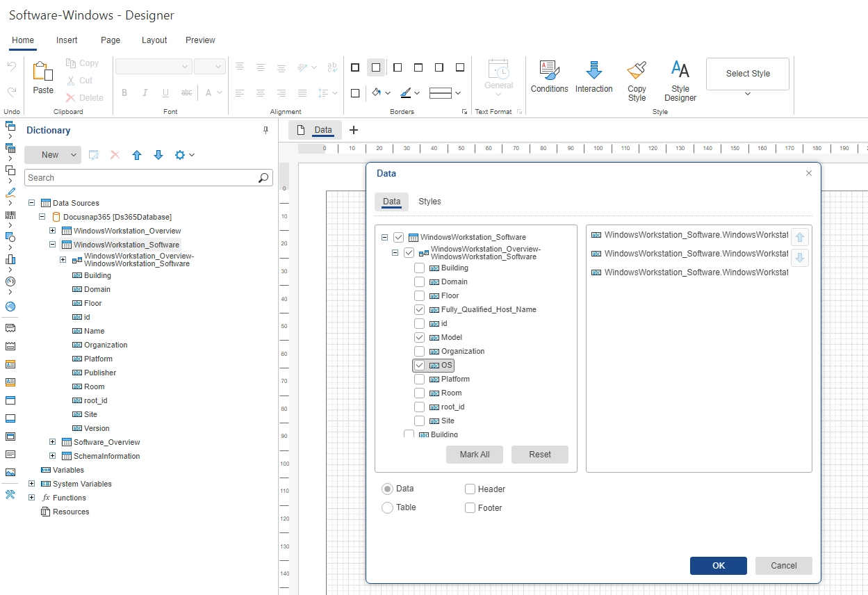The height and width of the screenshot is (595, 868).
Task: Uncheck the OS column checkbox
Action: coord(419,365)
